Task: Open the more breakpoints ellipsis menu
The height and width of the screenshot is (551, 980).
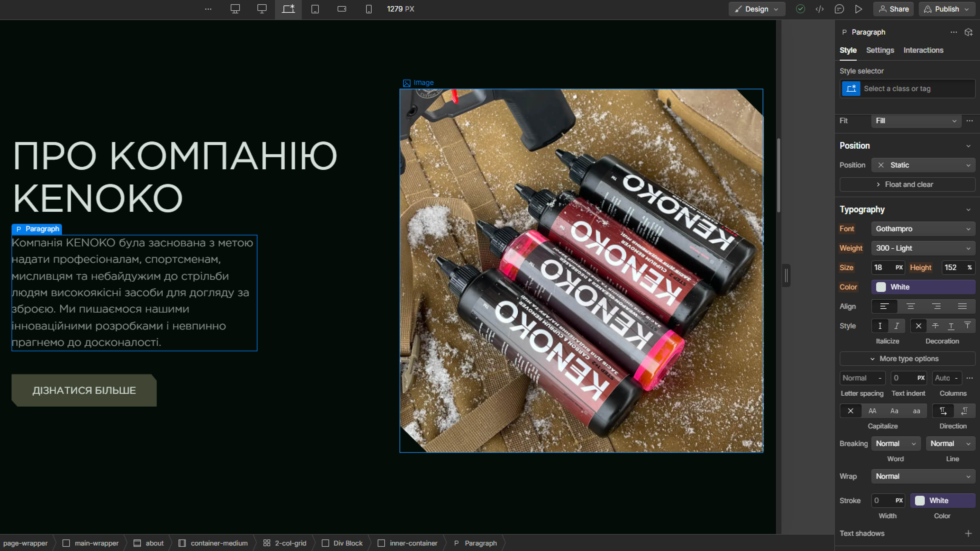Action: (208, 9)
